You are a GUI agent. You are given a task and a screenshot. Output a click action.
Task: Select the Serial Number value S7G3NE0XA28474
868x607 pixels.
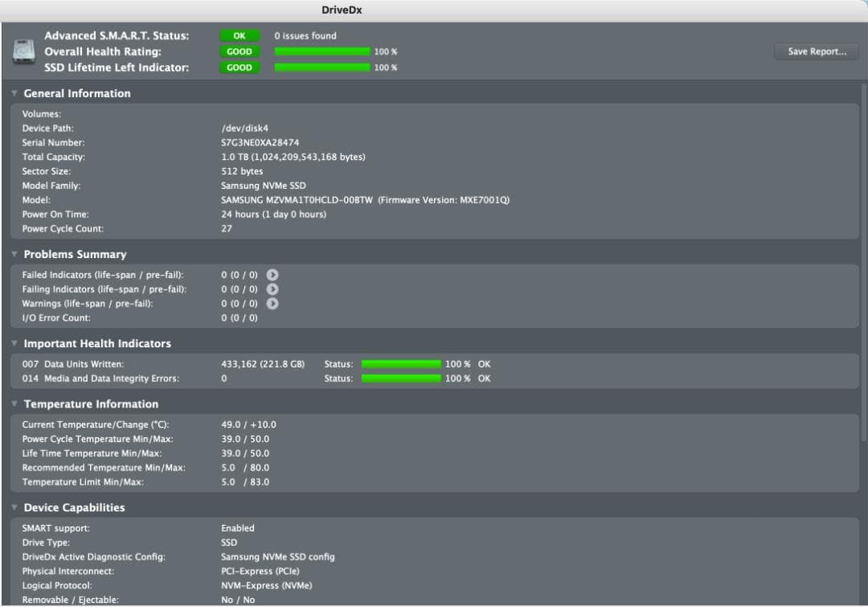click(x=260, y=142)
